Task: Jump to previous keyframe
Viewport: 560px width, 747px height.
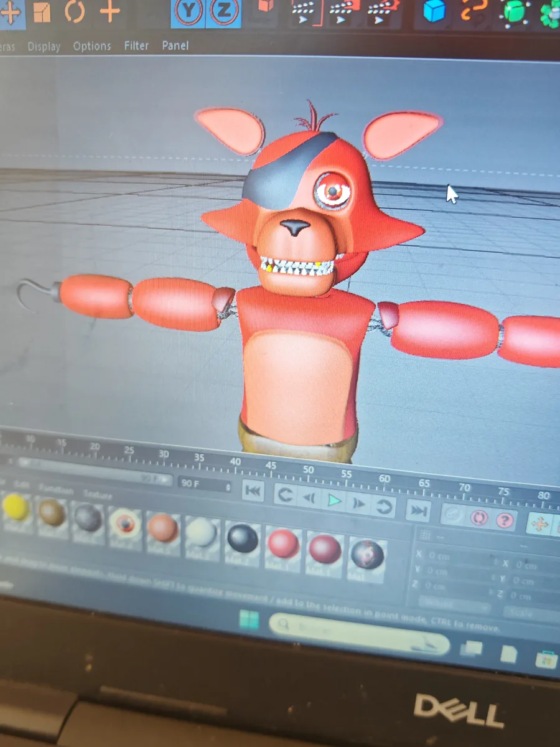Action: point(286,494)
